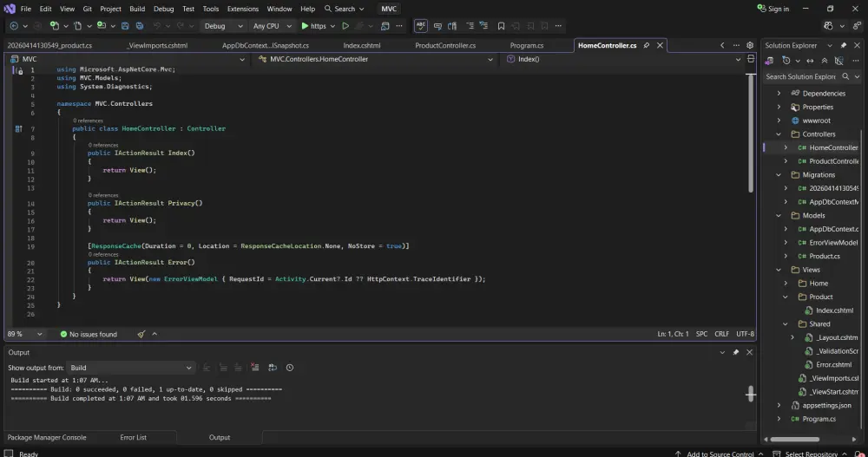Click the browser link icon beside hot reload
Screen dimensions: 868x457
(385, 26)
